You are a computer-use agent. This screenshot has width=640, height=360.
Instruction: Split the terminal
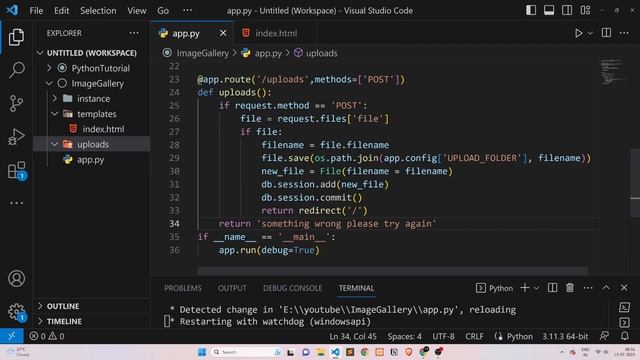tap(553, 288)
